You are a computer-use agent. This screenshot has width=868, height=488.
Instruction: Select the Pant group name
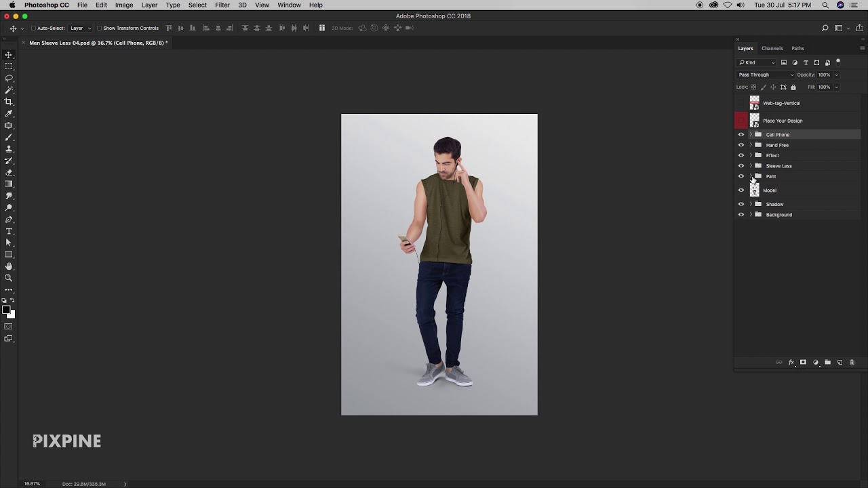click(x=771, y=176)
